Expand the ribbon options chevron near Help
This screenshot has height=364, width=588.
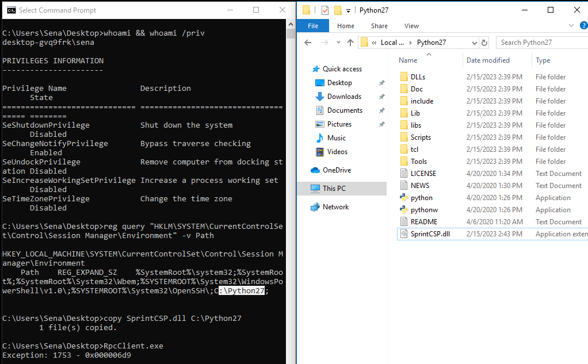[x=571, y=25]
